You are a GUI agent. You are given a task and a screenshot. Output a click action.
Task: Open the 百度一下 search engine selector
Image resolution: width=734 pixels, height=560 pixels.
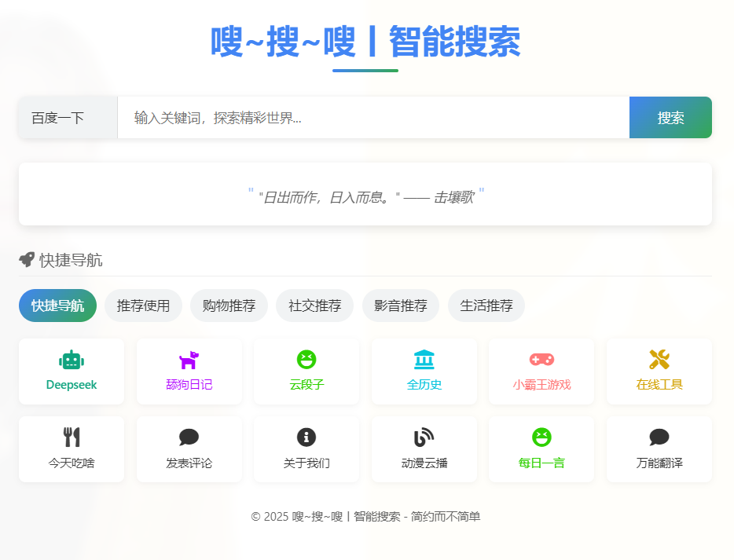point(68,118)
